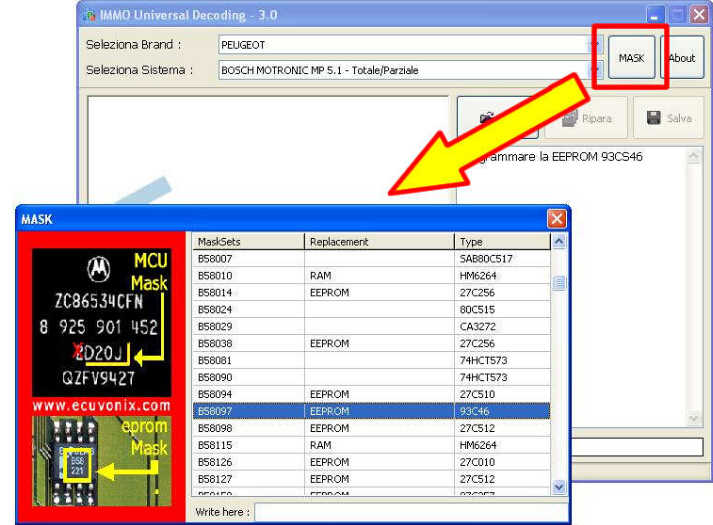This screenshot has height=525, width=713.
Task: Click the main window text box scroll-down arrow
Action: tap(694, 418)
